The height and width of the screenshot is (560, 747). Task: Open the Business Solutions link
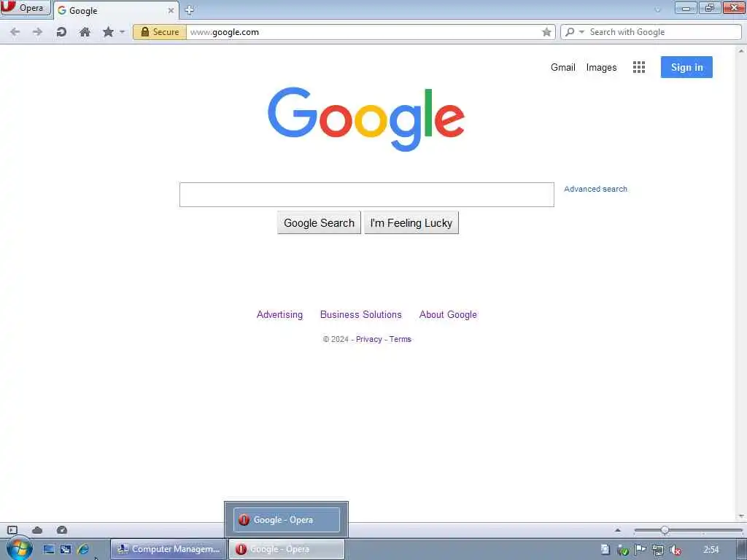click(360, 315)
